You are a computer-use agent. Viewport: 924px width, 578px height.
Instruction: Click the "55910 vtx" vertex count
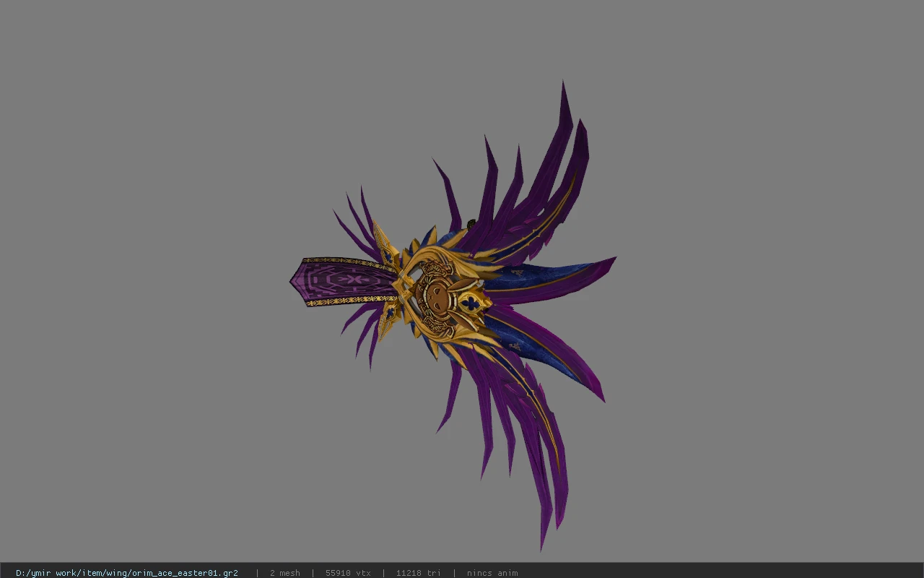tap(348, 573)
